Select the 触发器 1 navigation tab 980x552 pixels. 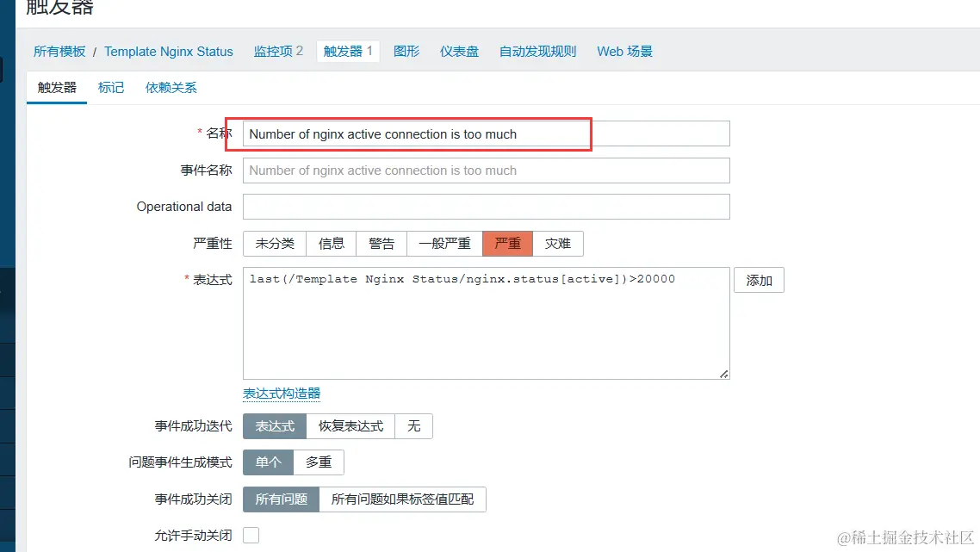point(348,52)
